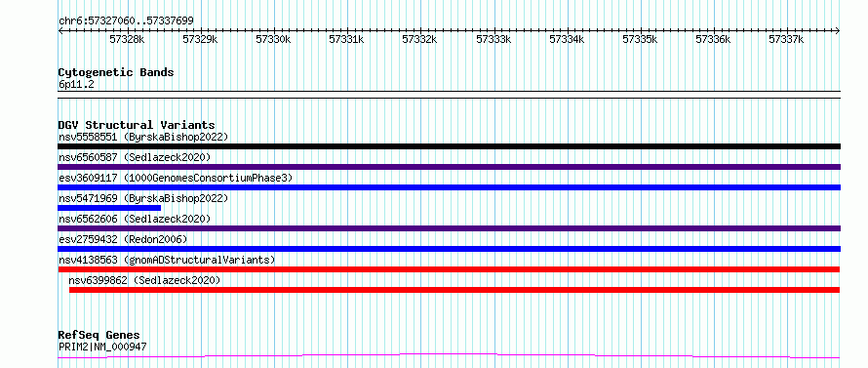The width and height of the screenshot is (868, 368).
Task: Click the PRIM2|NM_000947 gene label
Action: 102,347
